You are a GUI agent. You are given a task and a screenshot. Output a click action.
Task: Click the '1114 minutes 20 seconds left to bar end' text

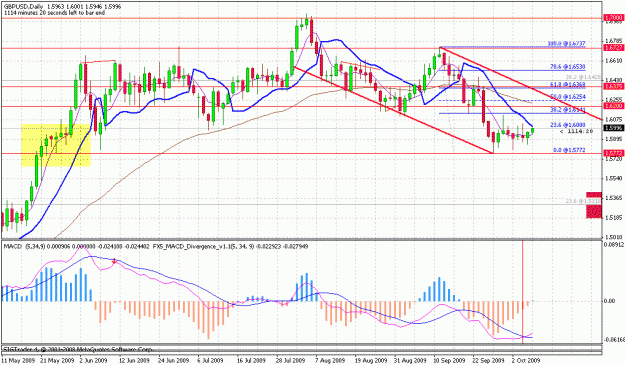click(x=54, y=13)
